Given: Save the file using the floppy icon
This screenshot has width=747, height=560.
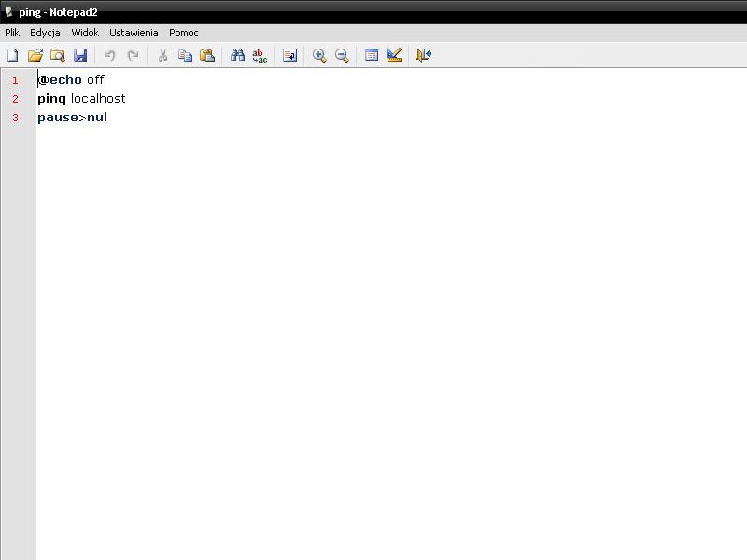Looking at the screenshot, I should point(80,55).
